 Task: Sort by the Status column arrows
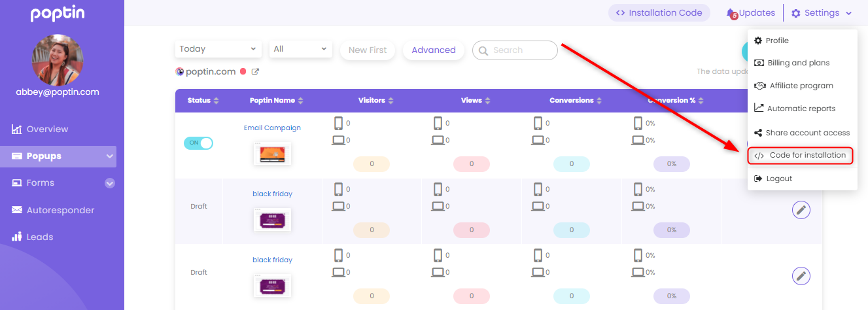click(216, 101)
